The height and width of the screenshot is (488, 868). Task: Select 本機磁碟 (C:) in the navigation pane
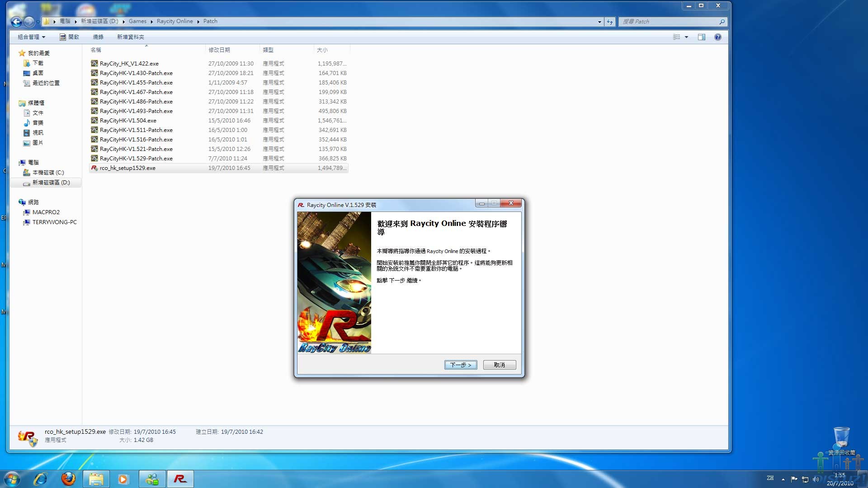(x=48, y=173)
